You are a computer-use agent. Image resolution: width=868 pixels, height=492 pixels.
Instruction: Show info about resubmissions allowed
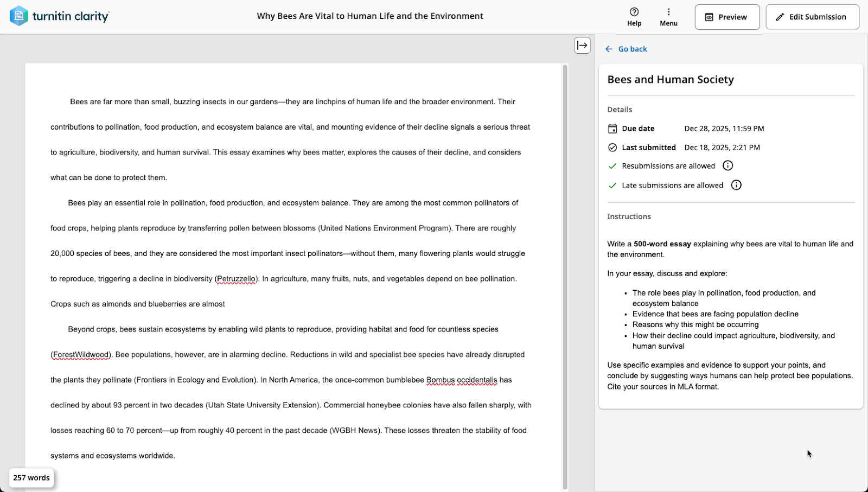pyautogui.click(x=728, y=165)
